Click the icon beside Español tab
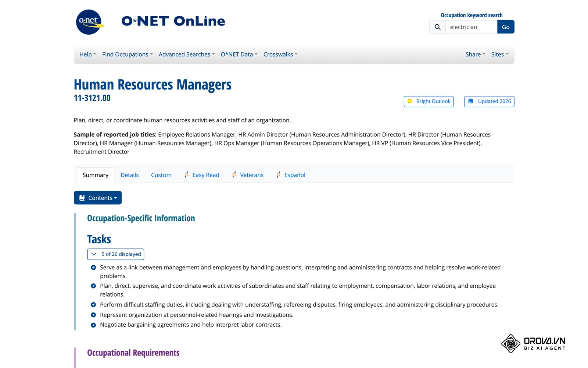 coord(278,175)
